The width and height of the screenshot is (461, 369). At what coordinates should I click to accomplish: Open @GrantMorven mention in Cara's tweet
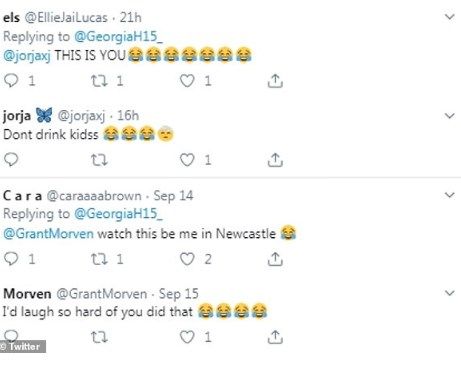click(48, 233)
